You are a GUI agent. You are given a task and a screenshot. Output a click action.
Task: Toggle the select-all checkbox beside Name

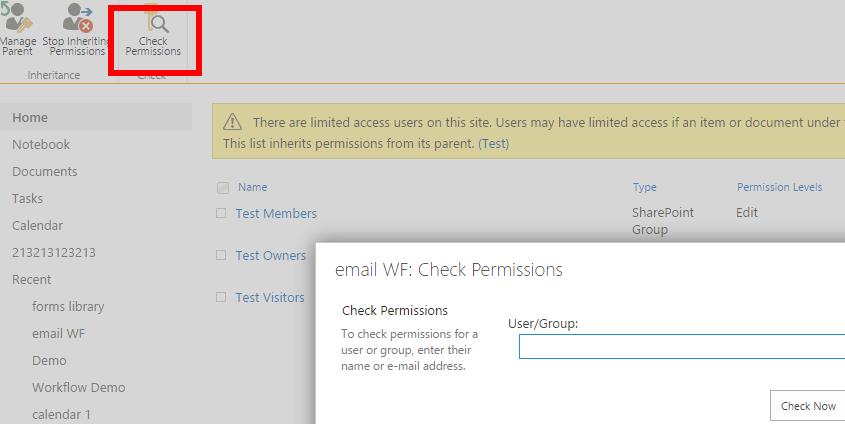pos(223,188)
